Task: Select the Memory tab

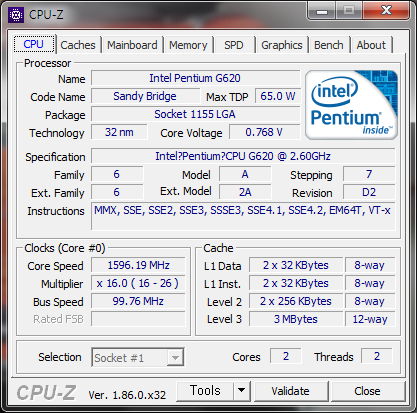Action: pyautogui.click(x=188, y=45)
